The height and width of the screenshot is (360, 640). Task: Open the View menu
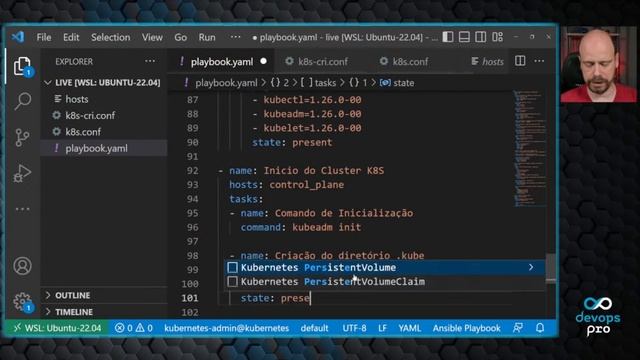coord(152,37)
